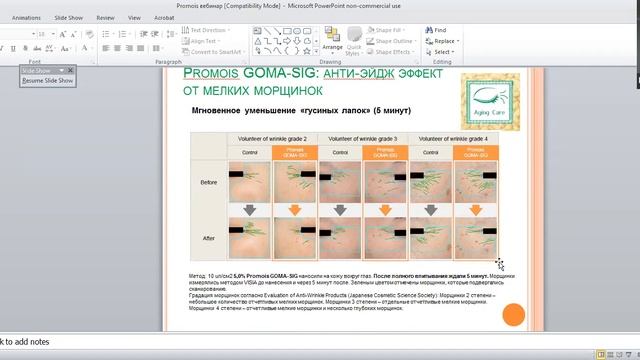
Task: Open the Slide Show ribbon tab
Action: 69,18
